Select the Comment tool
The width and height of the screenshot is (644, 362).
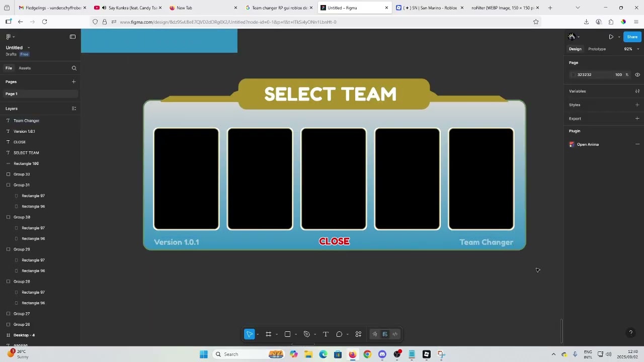[339, 334]
